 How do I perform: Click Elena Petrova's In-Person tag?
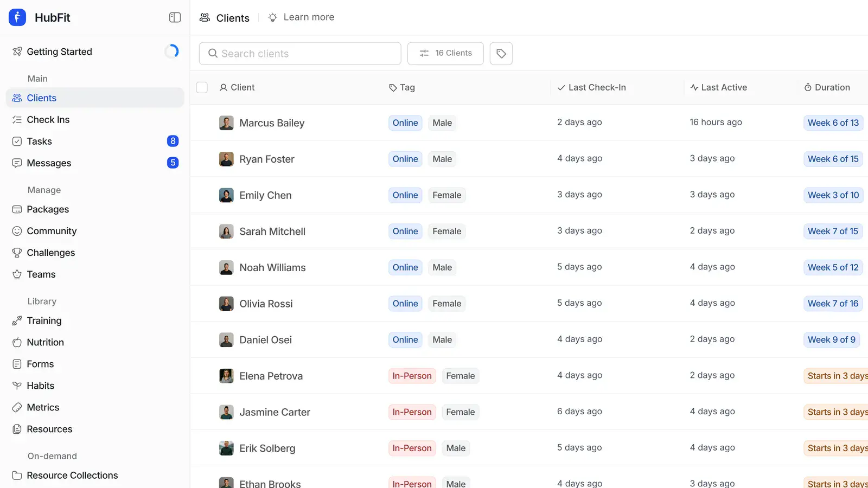(x=412, y=376)
